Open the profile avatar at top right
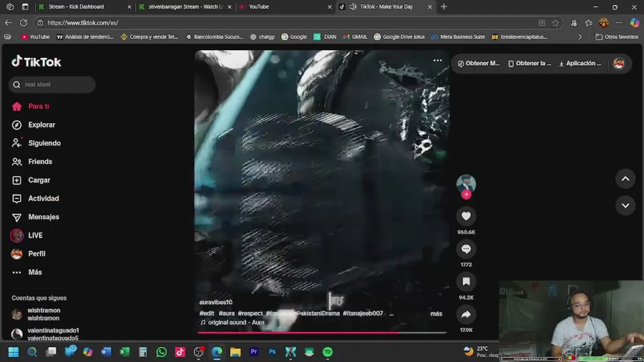Image resolution: width=644 pixels, height=362 pixels. [x=619, y=63]
